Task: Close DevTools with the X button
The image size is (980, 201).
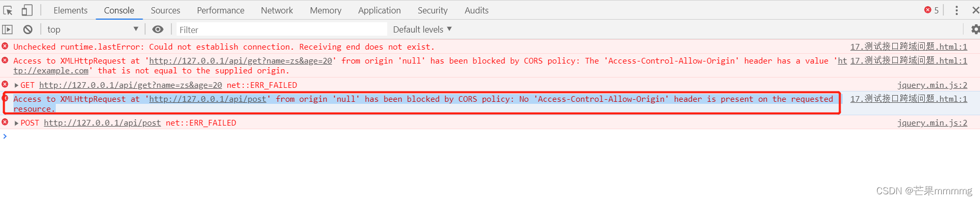Action: click(x=975, y=10)
